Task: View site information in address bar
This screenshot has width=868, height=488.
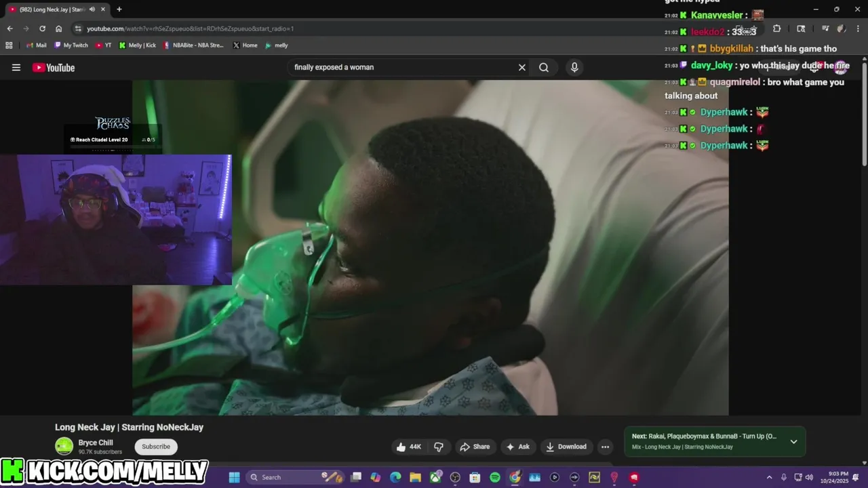Action: point(78,28)
